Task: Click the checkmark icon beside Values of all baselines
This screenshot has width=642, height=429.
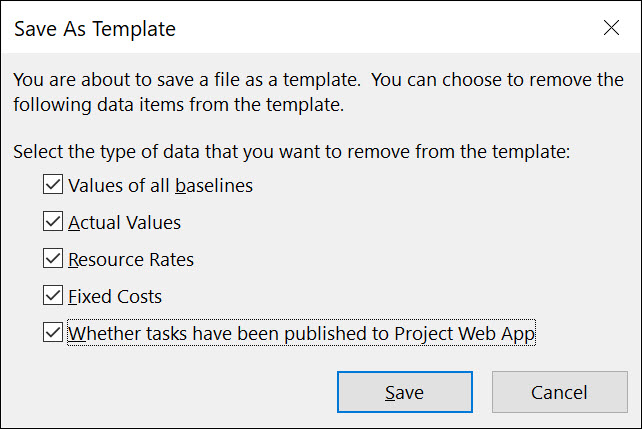Action: coord(53,184)
